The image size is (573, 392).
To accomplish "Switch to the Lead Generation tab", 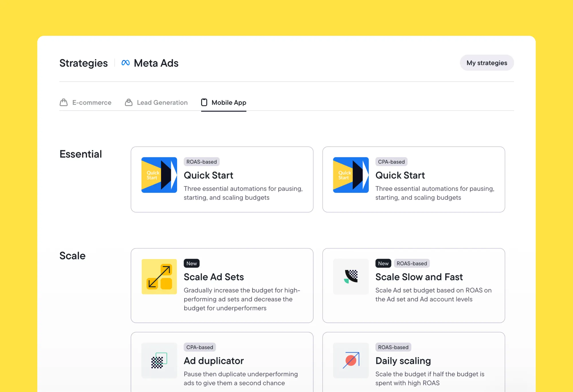I will (162, 102).
